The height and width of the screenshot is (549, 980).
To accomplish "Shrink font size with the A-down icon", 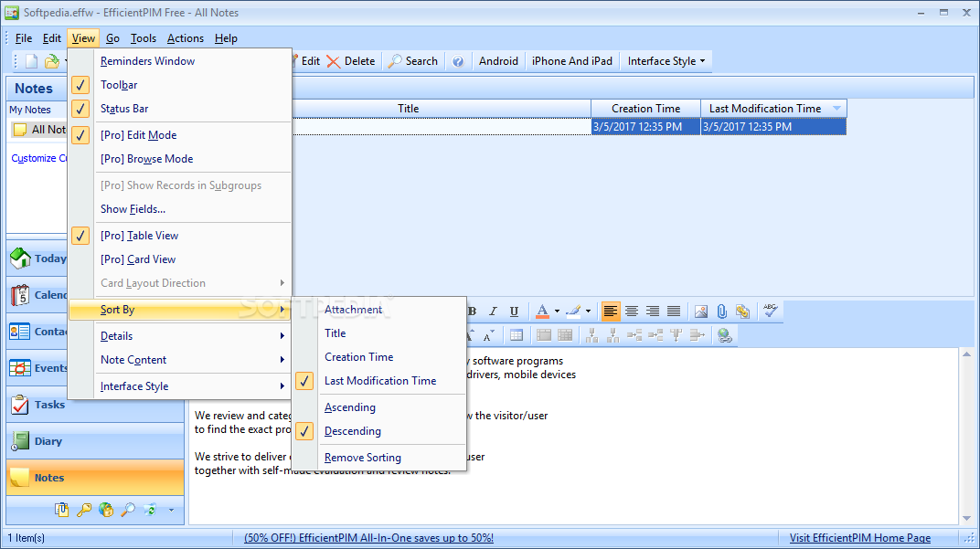I will tap(488, 335).
